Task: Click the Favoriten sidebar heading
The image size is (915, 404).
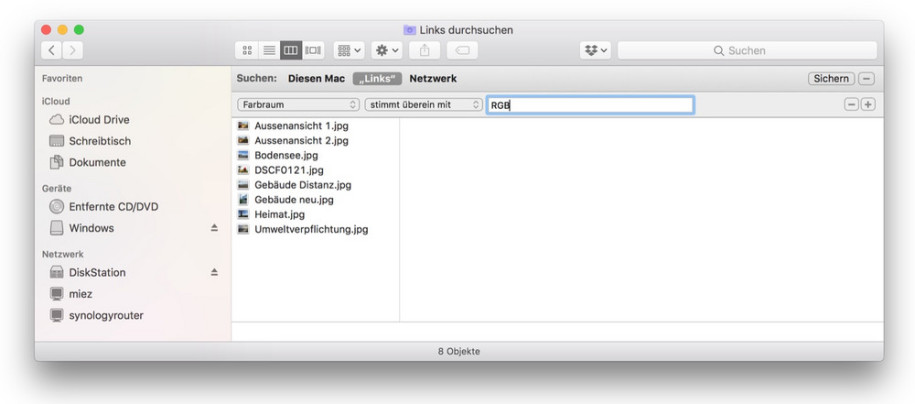Action: pyautogui.click(x=62, y=78)
